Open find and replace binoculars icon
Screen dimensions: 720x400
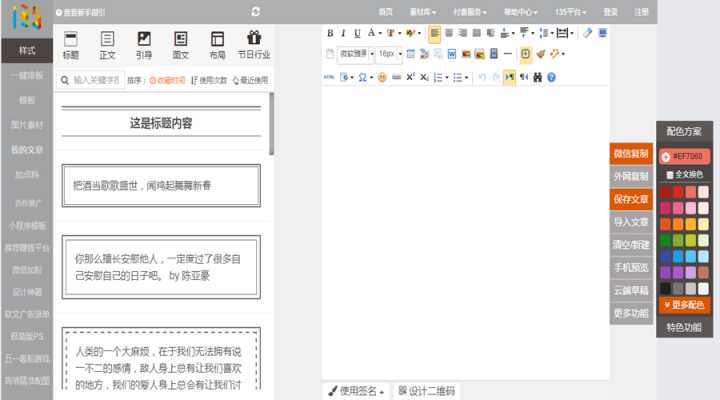coord(537,77)
